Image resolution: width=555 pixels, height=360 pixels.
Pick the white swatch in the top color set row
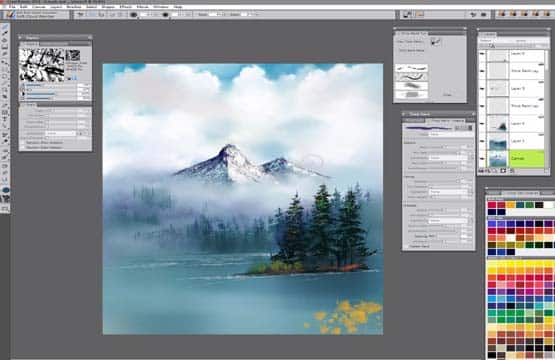548,205
